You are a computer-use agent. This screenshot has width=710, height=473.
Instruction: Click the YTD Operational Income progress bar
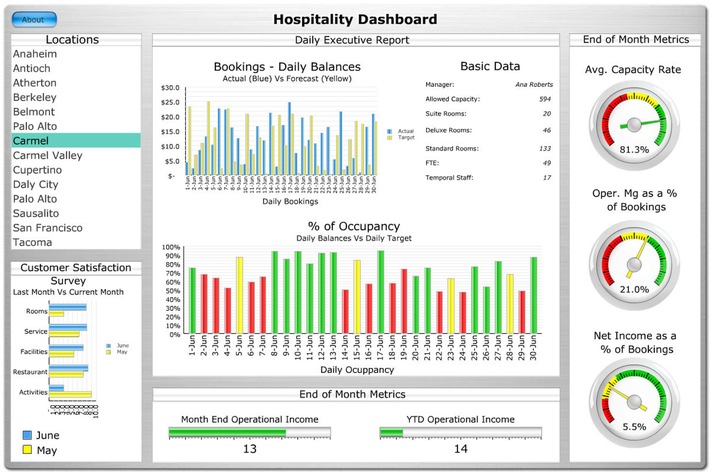[x=461, y=433]
